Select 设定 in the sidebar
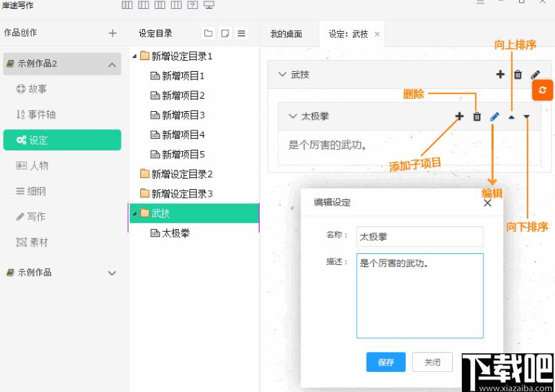 point(62,140)
